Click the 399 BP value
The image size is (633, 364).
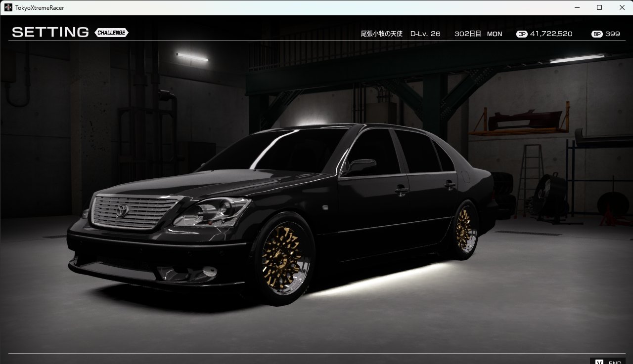(613, 34)
